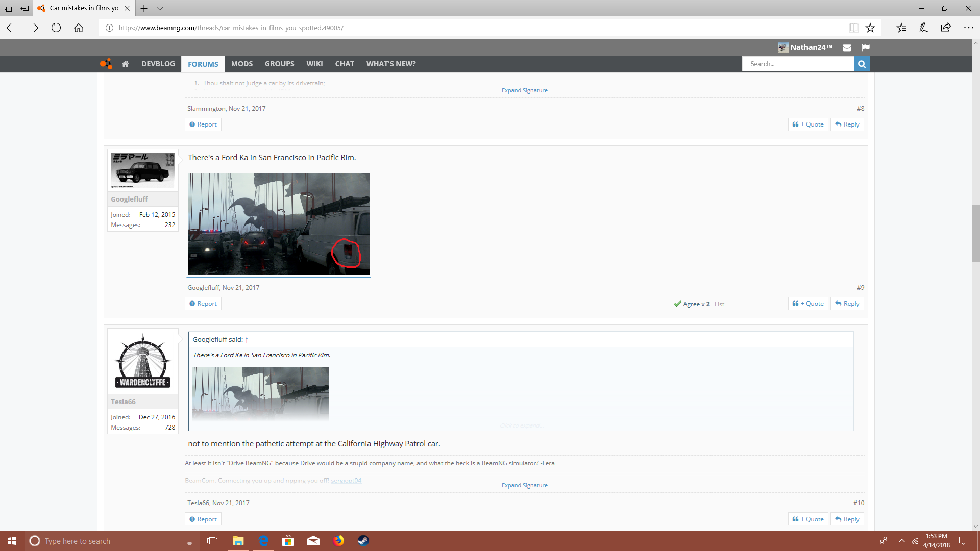The image size is (980, 551).
Task: Open a new browser tab
Action: (144, 8)
